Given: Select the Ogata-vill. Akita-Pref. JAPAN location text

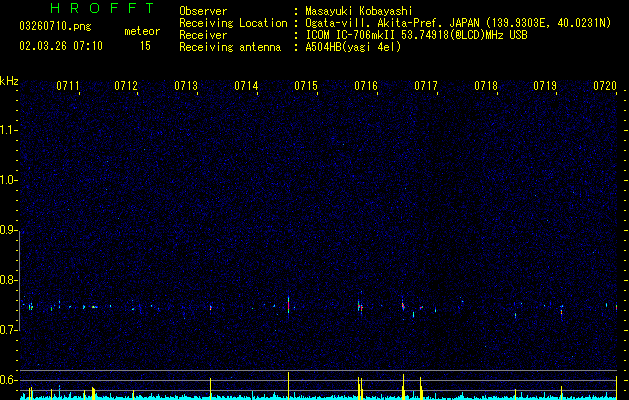Looking at the screenshot, I should 458,23.
